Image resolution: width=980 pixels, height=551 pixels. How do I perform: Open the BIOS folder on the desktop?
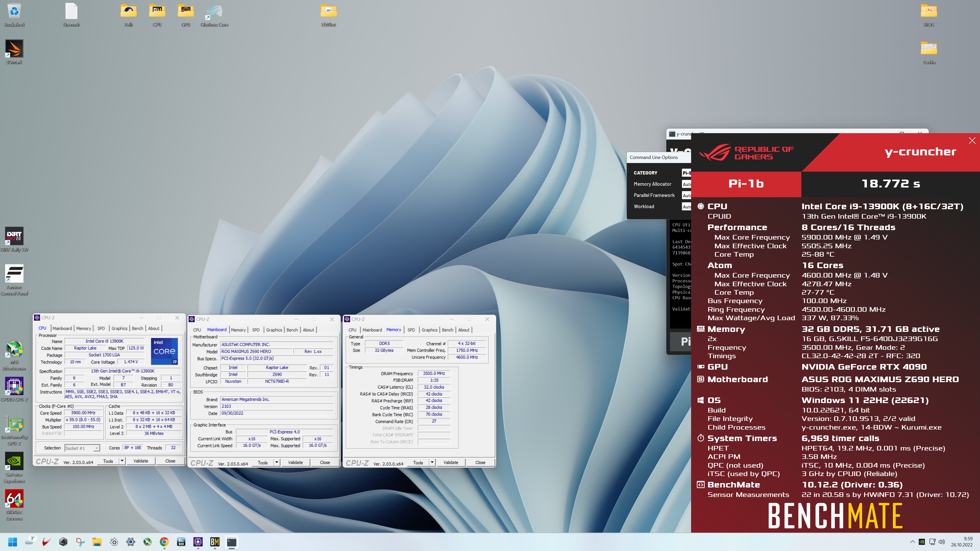(x=929, y=15)
